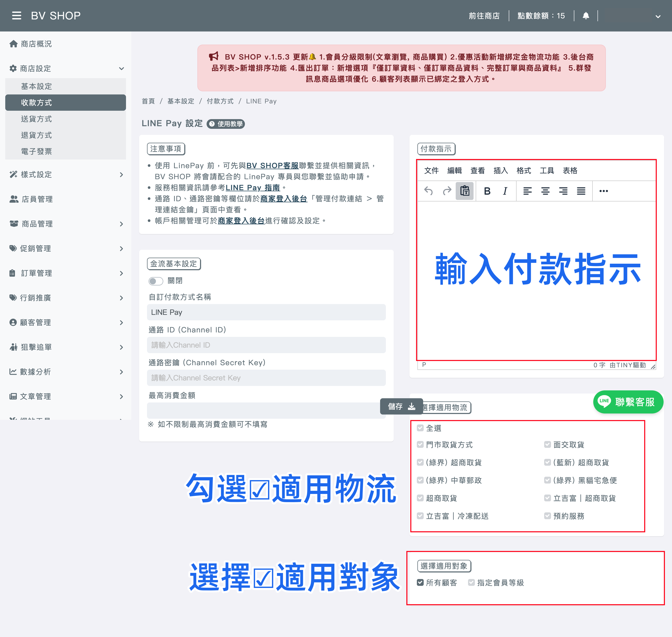Viewport: 672px width, 637px height.
Task: Center align text
Action: click(545, 191)
